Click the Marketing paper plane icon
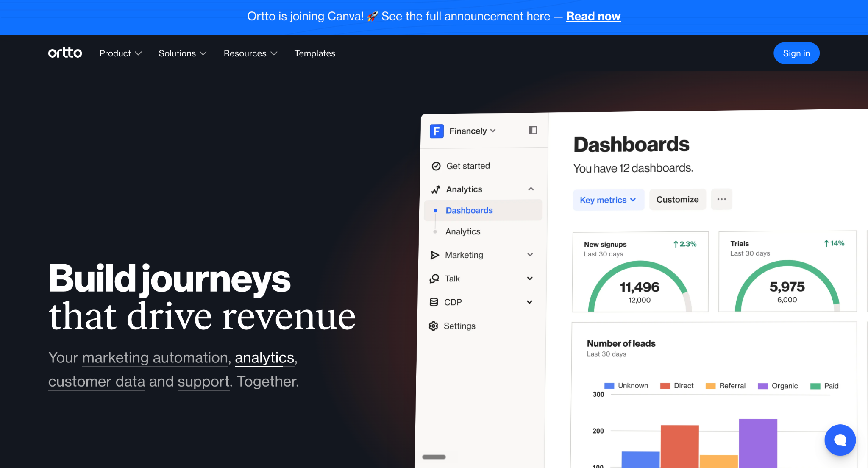Image resolution: width=868 pixels, height=468 pixels. pos(435,255)
